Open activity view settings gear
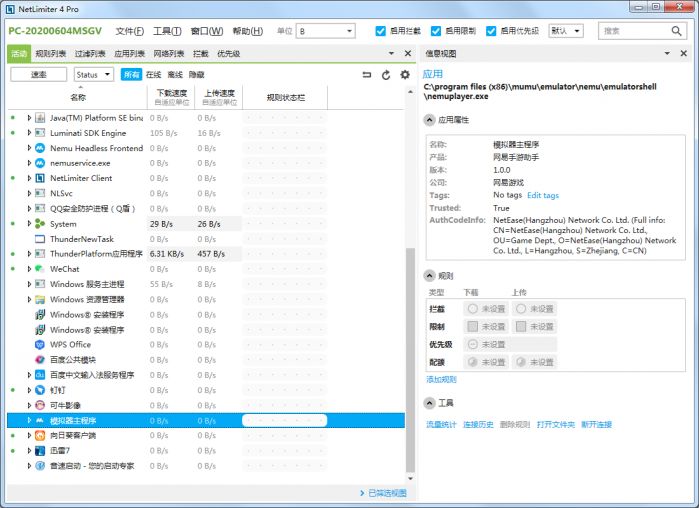 405,74
